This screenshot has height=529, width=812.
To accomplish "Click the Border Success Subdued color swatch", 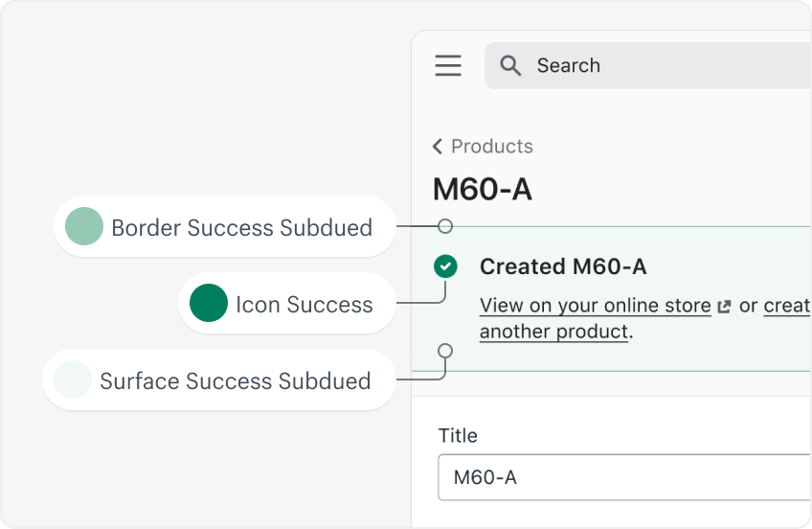I will pos(84,227).
